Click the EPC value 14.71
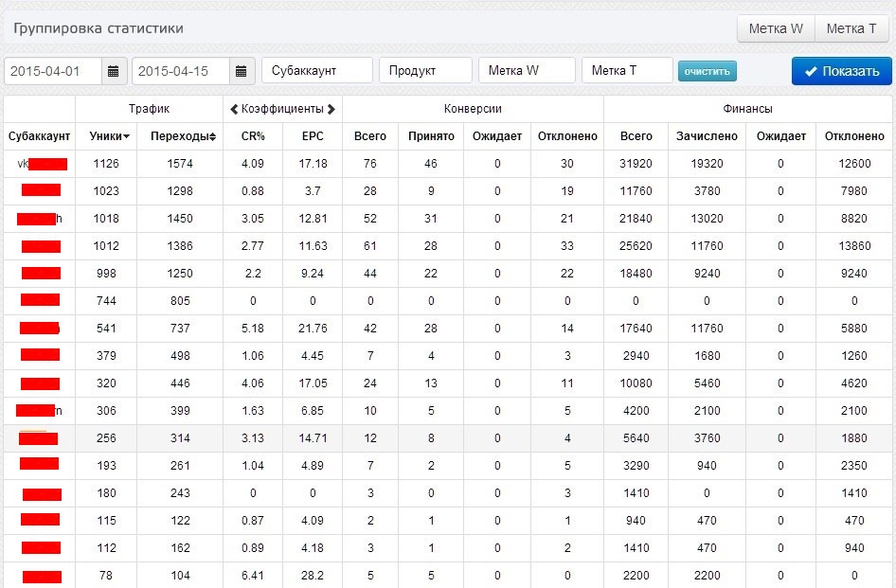 click(x=313, y=438)
